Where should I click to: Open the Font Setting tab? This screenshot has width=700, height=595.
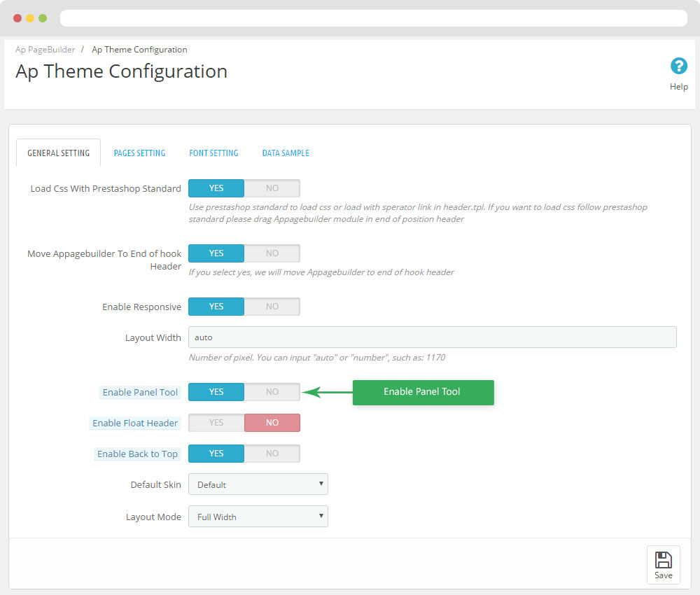(x=213, y=153)
